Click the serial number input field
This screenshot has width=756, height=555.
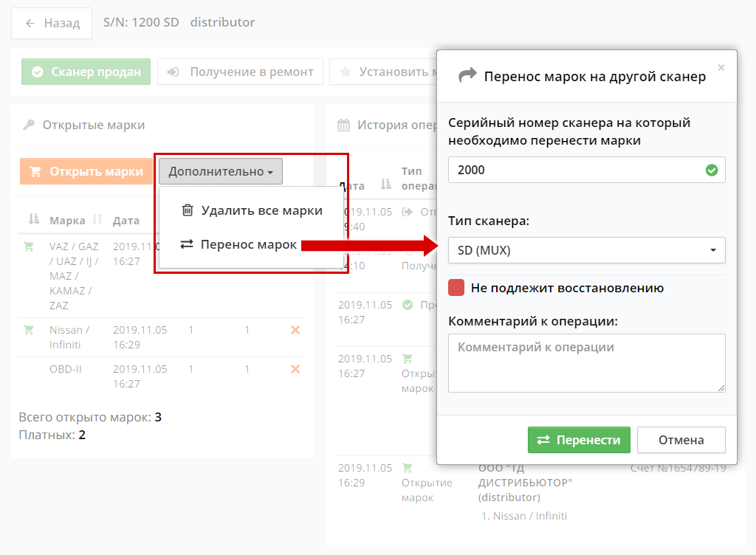tap(576, 170)
